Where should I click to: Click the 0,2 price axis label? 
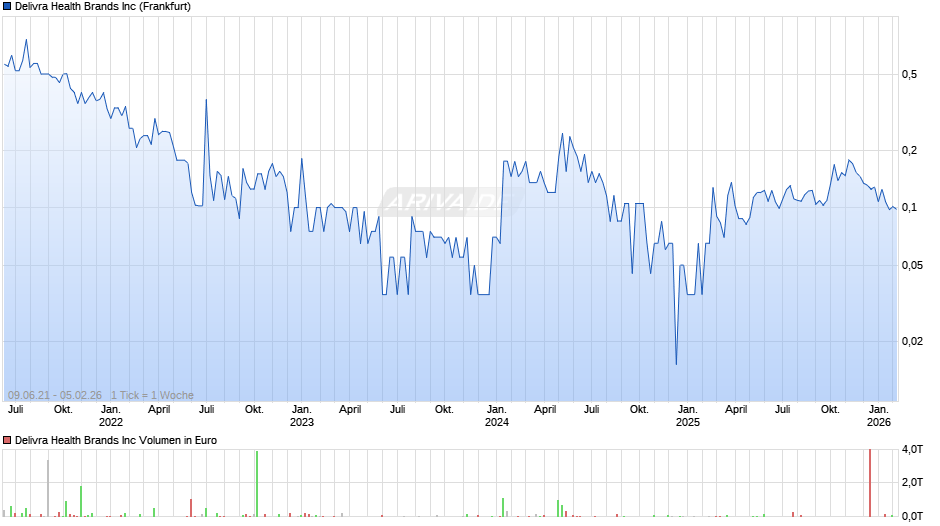click(909, 151)
